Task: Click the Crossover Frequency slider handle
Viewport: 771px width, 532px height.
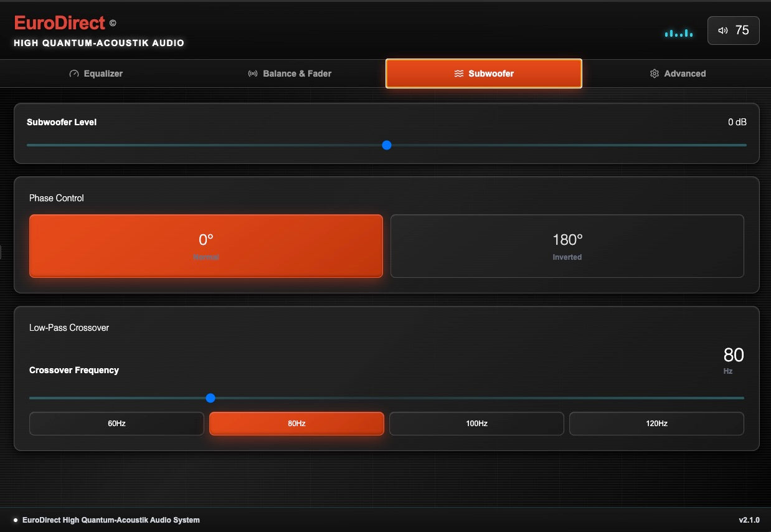Action: (x=210, y=398)
